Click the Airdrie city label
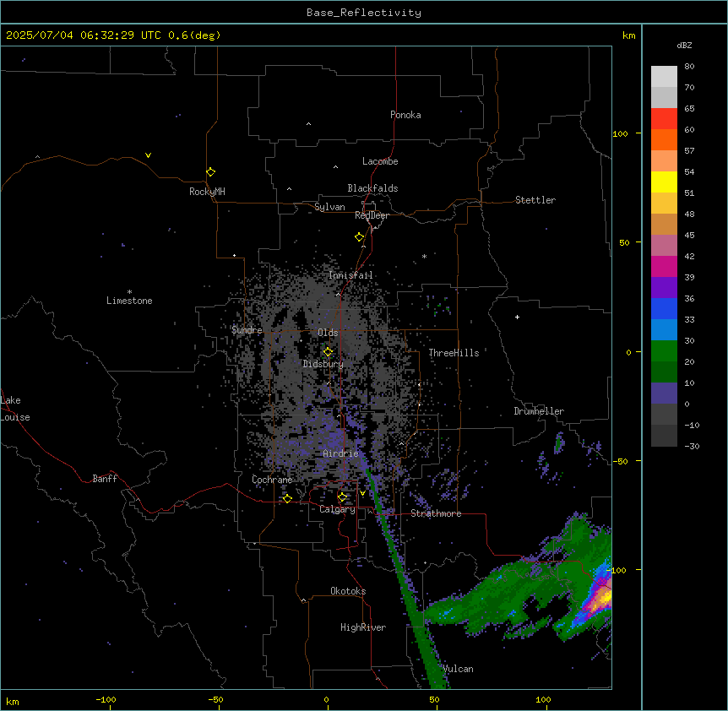 tap(341, 453)
